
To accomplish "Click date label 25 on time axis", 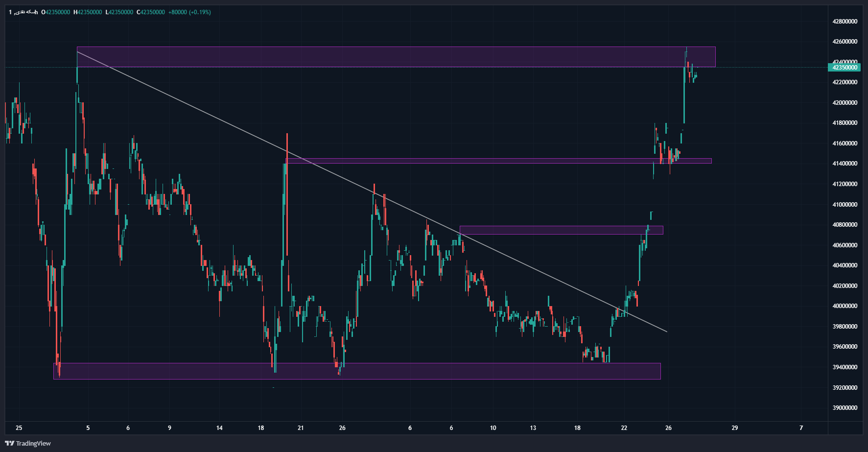I will pyautogui.click(x=19, y=428).
